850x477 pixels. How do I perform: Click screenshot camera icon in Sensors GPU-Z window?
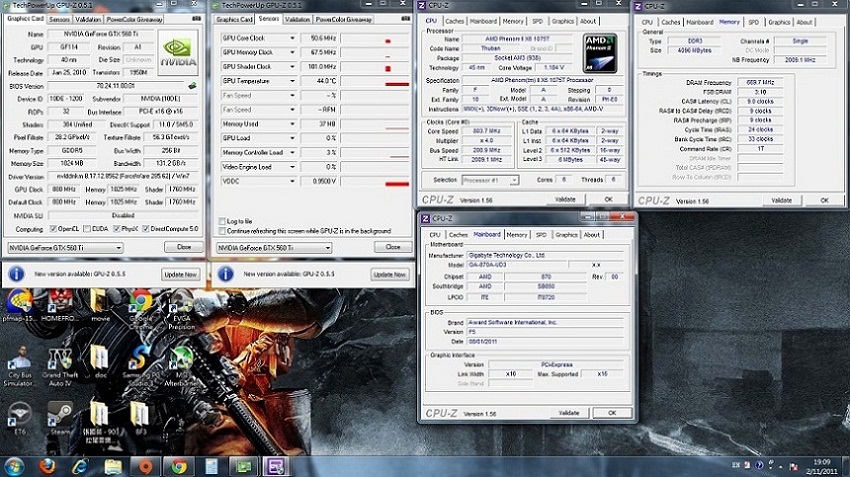[x=405, y=18]
